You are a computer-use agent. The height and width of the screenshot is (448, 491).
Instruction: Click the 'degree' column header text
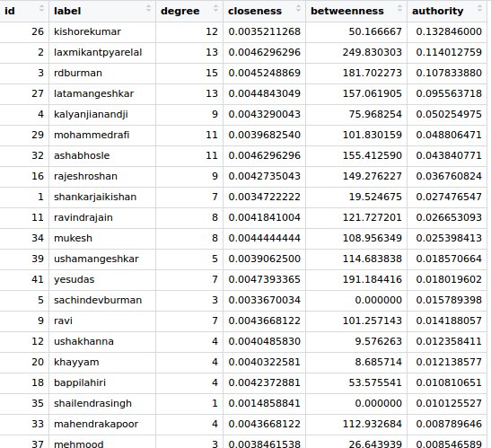[x=180, y=12]
